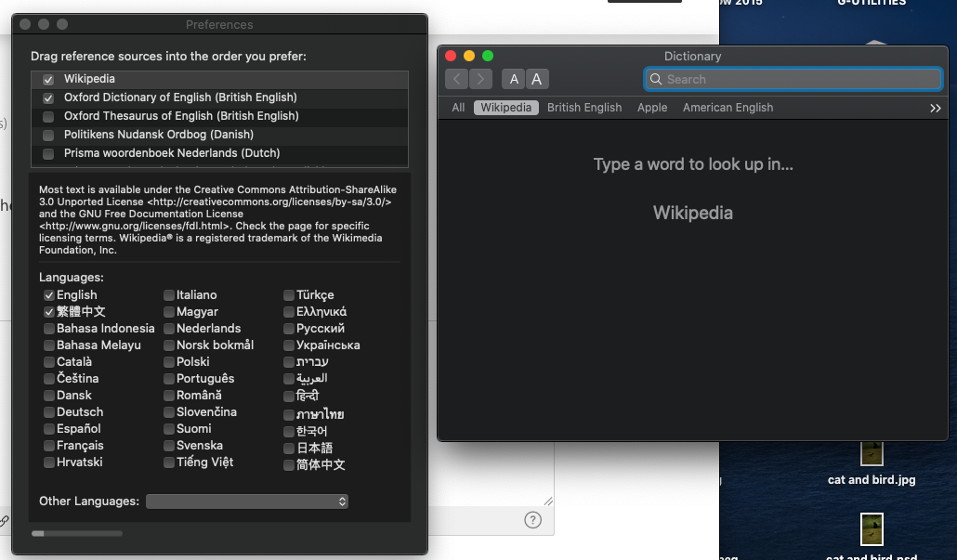
Task: Enable Português language checkbox
Action: tap(168, 379)
